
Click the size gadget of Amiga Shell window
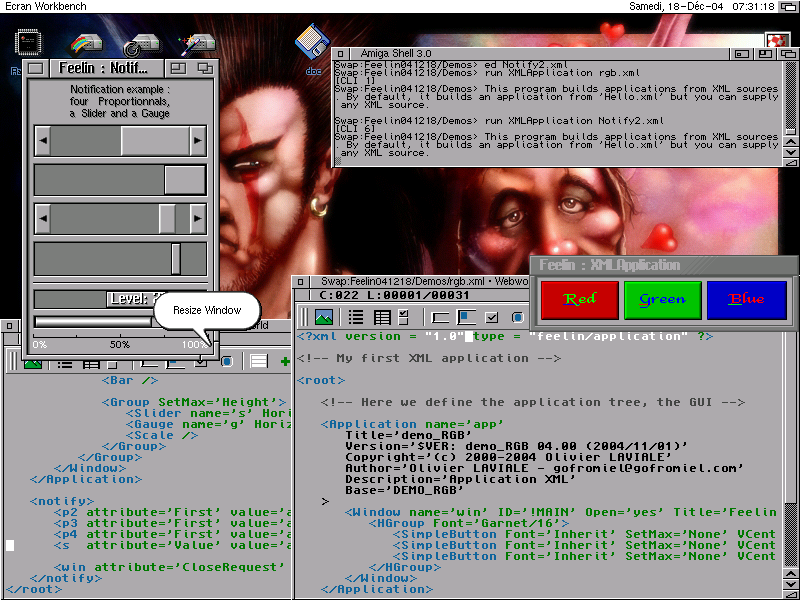click(x=791, y=162)
